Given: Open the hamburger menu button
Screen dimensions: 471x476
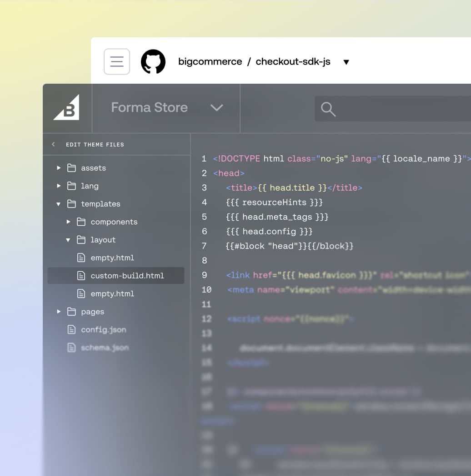Looking at the screenshot, I should pos(117,61).
